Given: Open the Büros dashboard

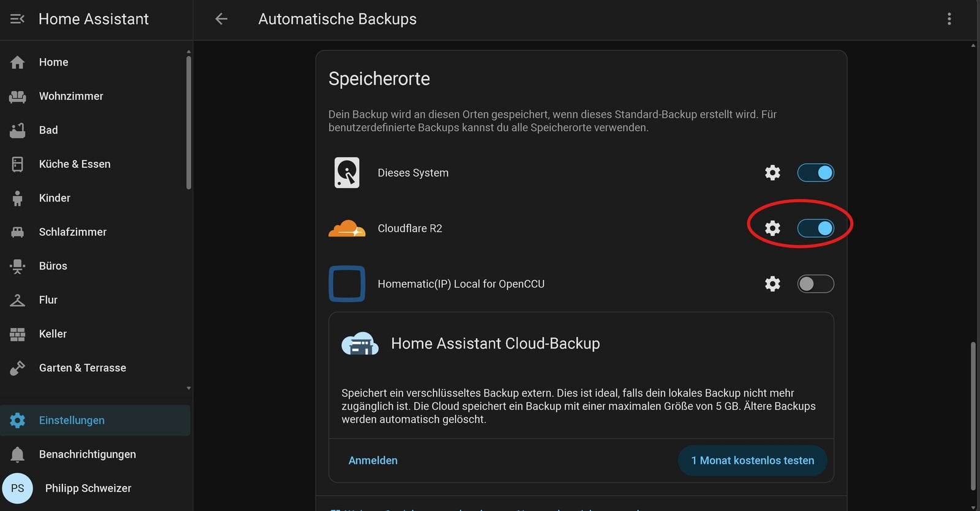Looking at the screenshot, I should pyautogui.click(x=96, y=266).
